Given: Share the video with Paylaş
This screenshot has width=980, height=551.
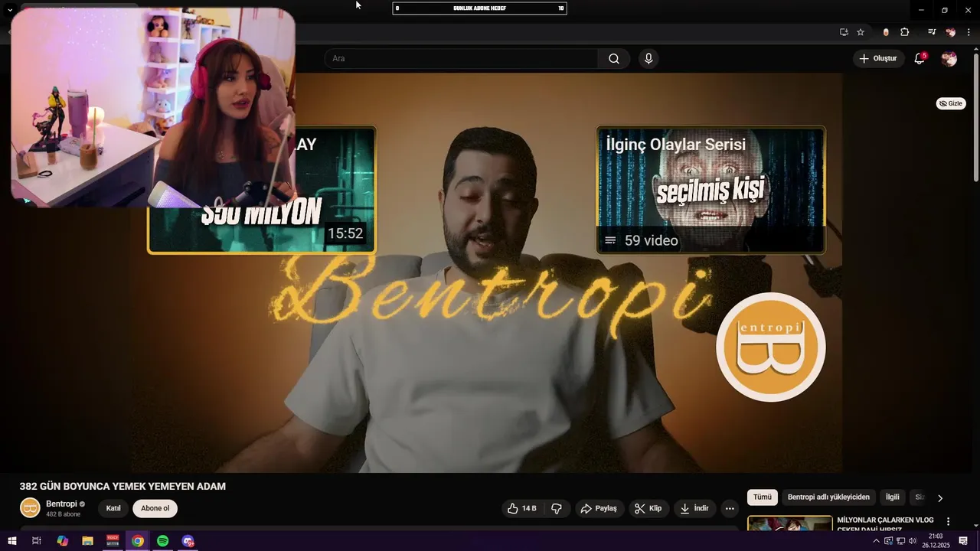Looking at the screenshot, I should tap(598, 509).
